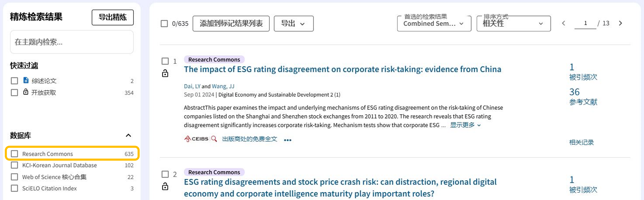Open the 排序方式 sort dropdown
This screenshot has width=644, height=200.
pos(513,24)
